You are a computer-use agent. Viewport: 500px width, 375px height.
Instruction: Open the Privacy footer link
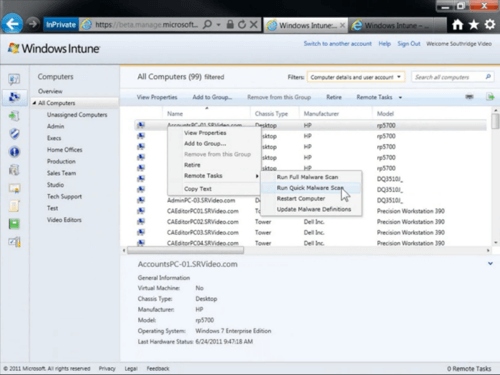(107, 368)
